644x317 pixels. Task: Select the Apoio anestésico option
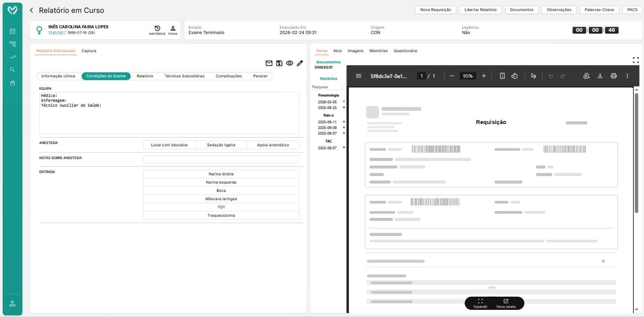click(x=273, y=145)
